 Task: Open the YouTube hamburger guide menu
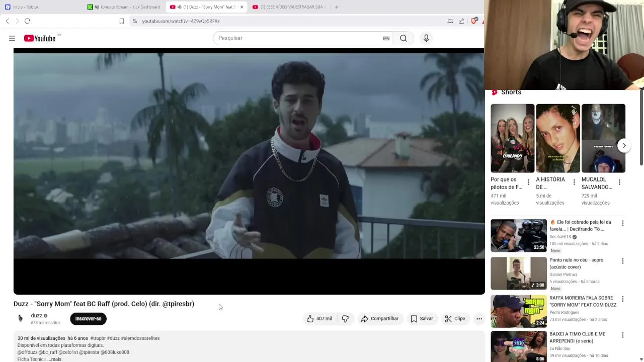coord(12,38)
